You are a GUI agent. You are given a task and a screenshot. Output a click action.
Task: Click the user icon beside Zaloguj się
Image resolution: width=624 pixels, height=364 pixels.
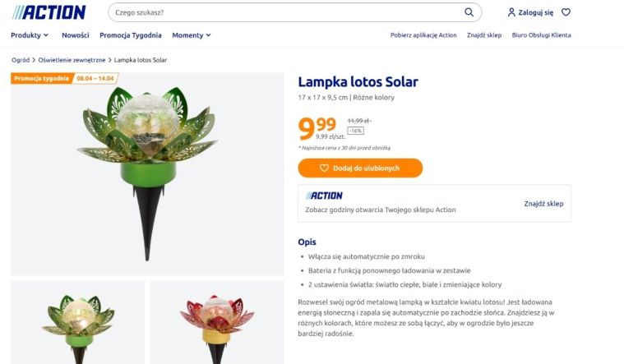tap(511, 12)
